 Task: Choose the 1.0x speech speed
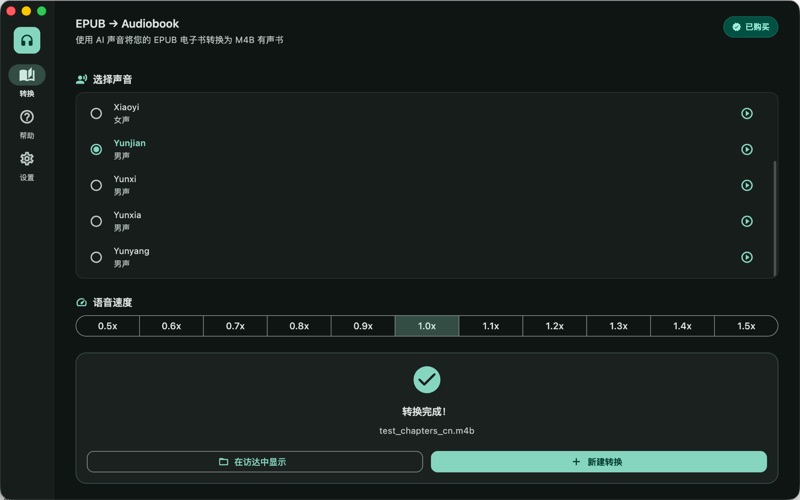point(427,326)
